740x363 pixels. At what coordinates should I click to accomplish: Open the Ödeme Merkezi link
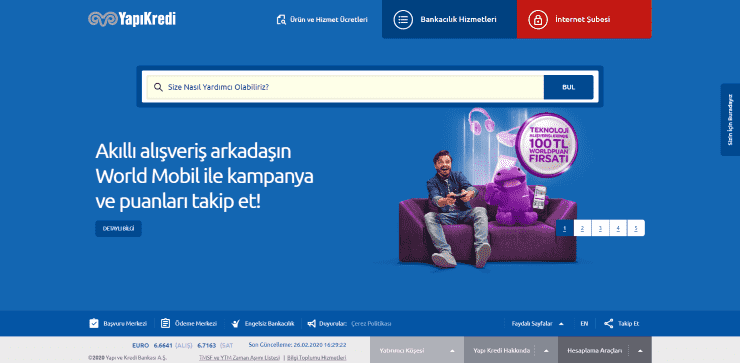pos(195,324)
